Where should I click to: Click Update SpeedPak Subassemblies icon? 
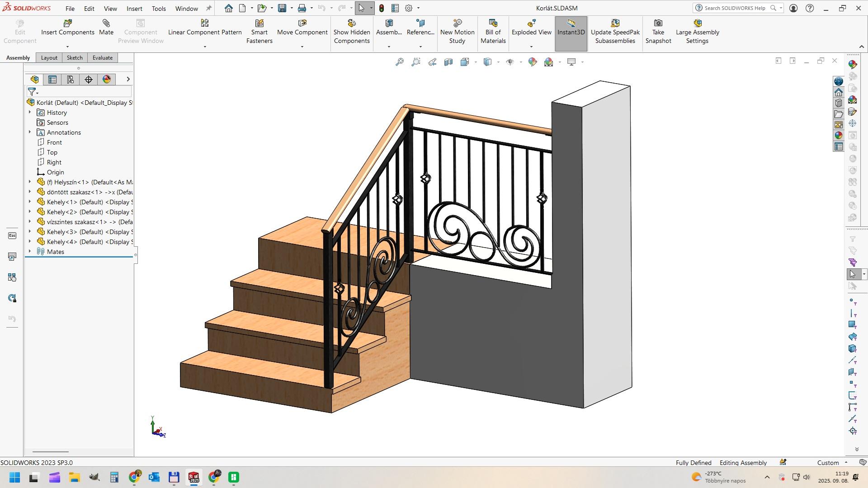tap(615, 23)
